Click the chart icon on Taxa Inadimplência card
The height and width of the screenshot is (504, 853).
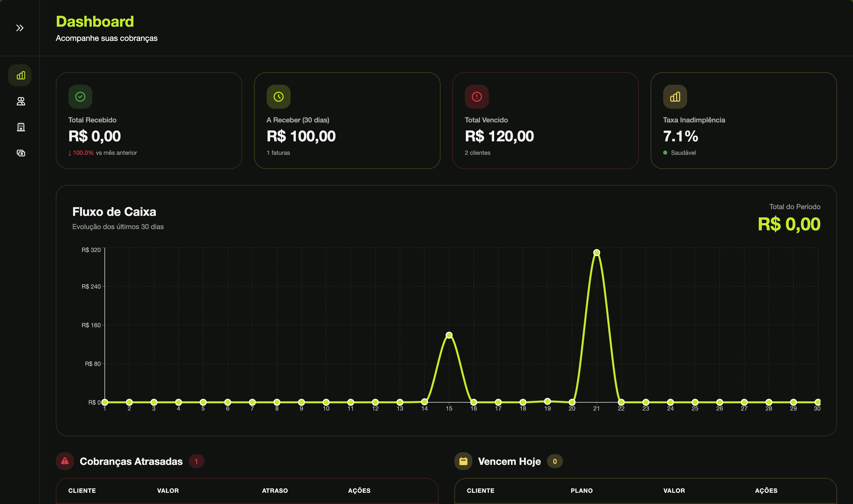click(675, 97)
